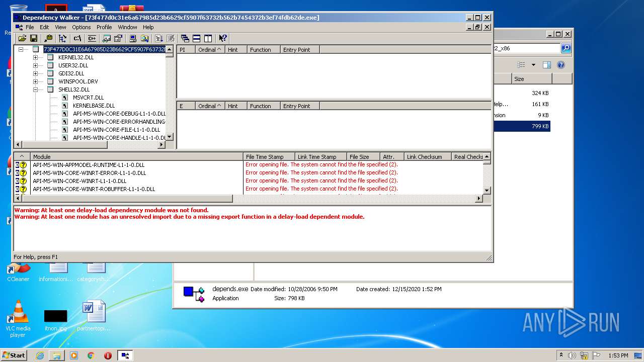The image size is (644, 362).
Task: Open the view options dropdown in Explorer
Action: pos(533,65)
